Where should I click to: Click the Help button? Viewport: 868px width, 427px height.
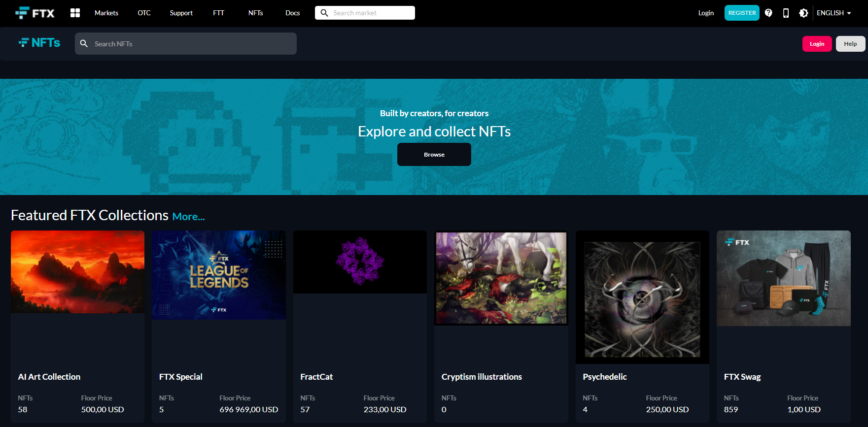[x=850, y=44]
